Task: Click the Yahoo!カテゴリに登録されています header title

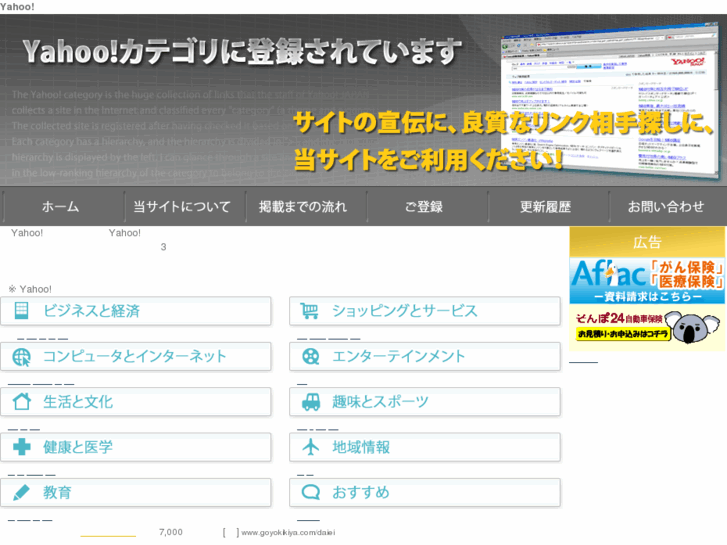Action: pos(242,51)
